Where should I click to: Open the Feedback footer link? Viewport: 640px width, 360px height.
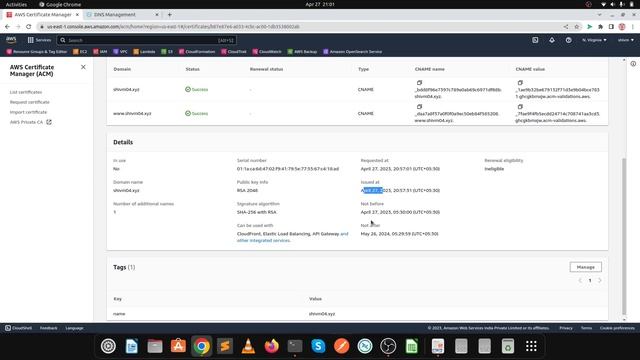(49, 328)
